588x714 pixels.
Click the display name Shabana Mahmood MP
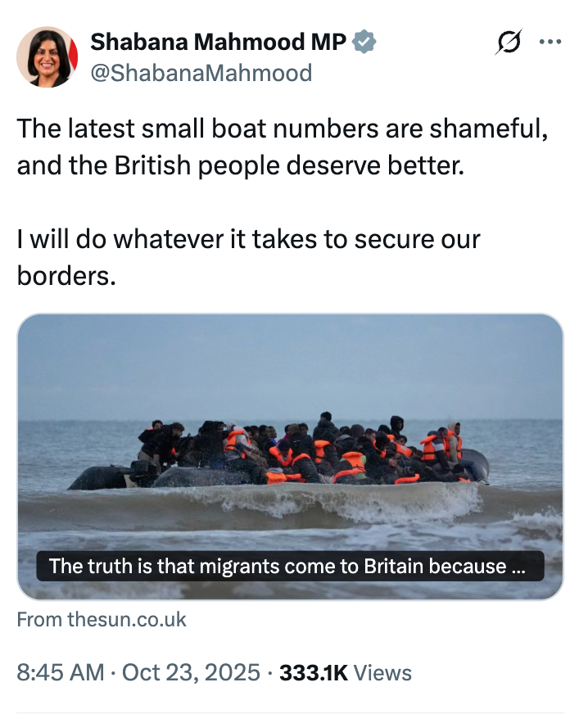point(219,42)
